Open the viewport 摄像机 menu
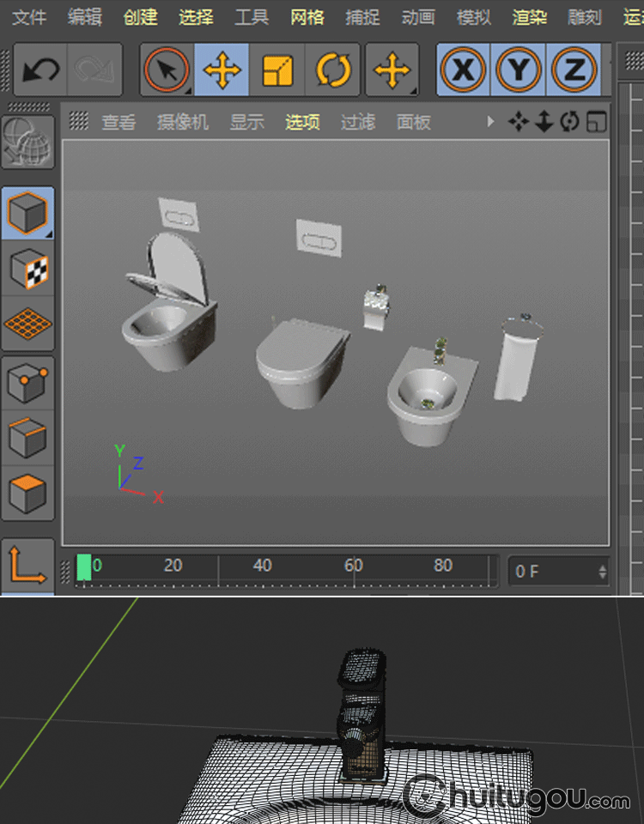Viewport: 644px width, 824px height. (x=182, y=122)
